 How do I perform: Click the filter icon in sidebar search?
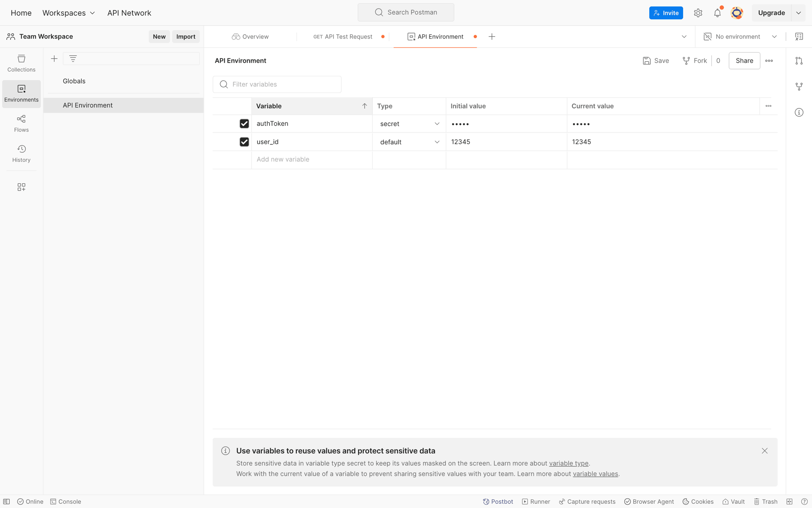click(73, 59)
